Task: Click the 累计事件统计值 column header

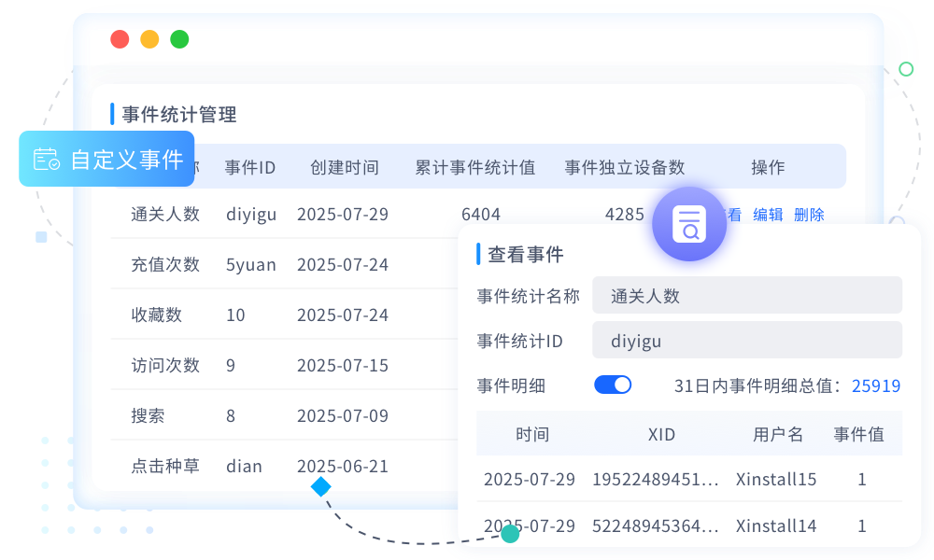Action: 474,168
